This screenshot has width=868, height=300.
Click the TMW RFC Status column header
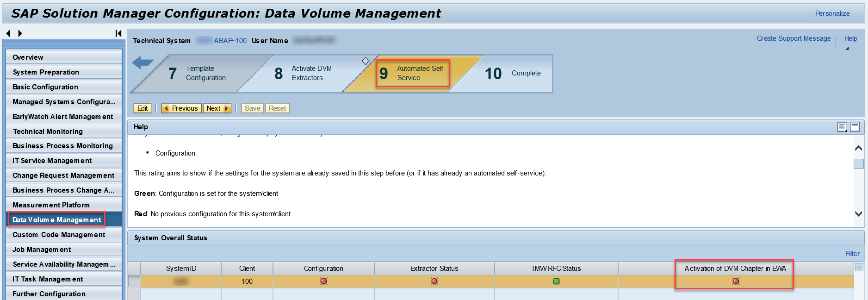point(556,269)
